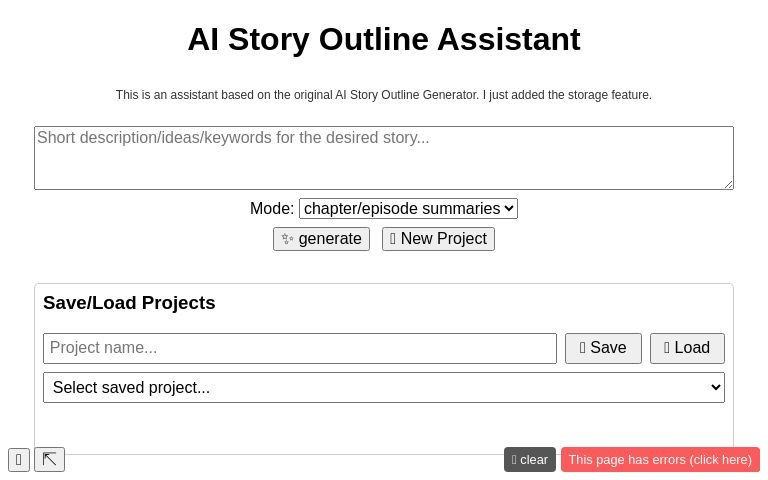
Task: Click the icon on New Project button
Action: tap(393, 239)
